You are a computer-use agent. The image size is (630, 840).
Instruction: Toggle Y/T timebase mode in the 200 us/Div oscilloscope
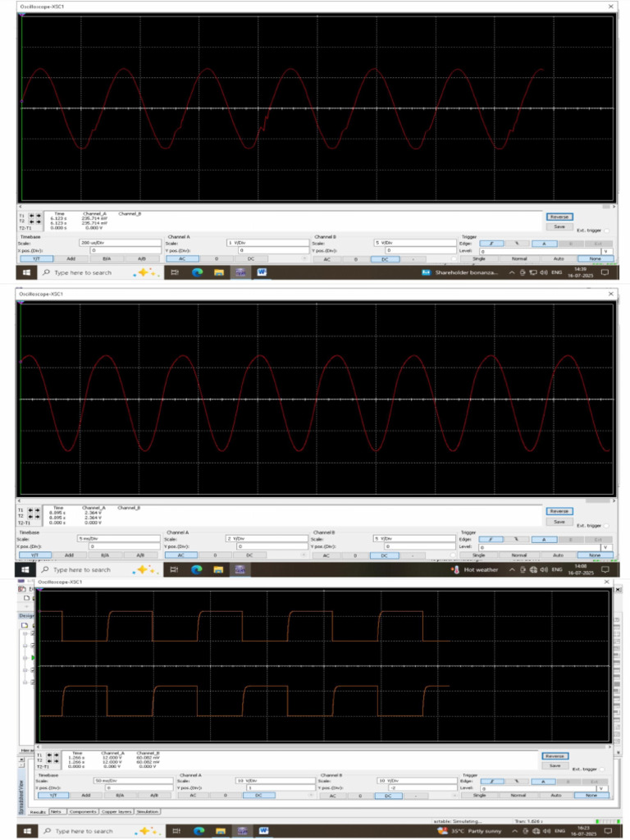36,258
